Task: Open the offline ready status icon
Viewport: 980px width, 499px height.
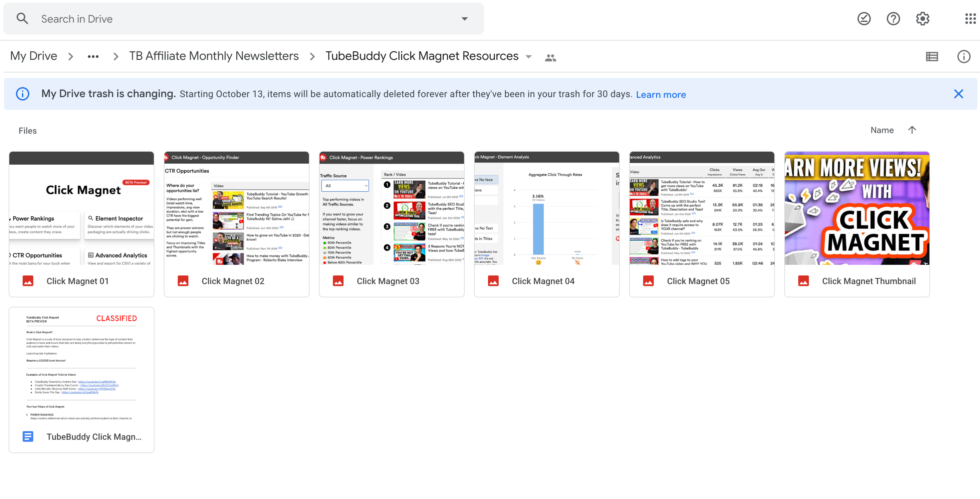Action: tap(864, 19)
